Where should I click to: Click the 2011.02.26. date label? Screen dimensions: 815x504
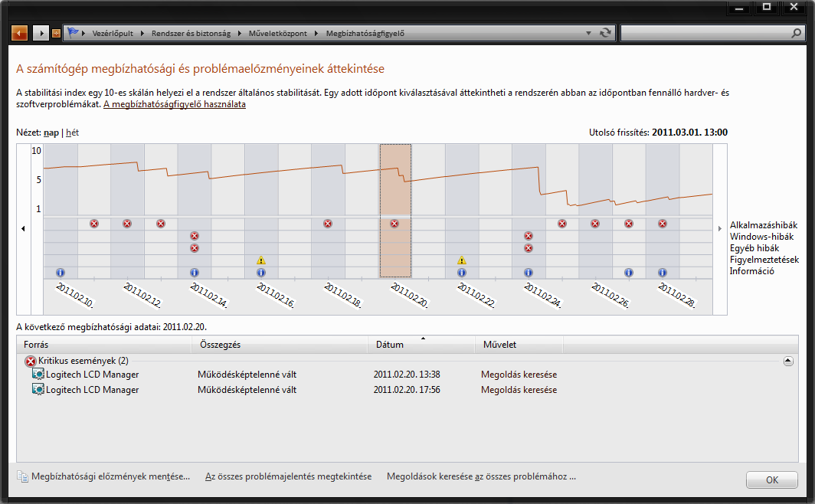pos(610,295)
